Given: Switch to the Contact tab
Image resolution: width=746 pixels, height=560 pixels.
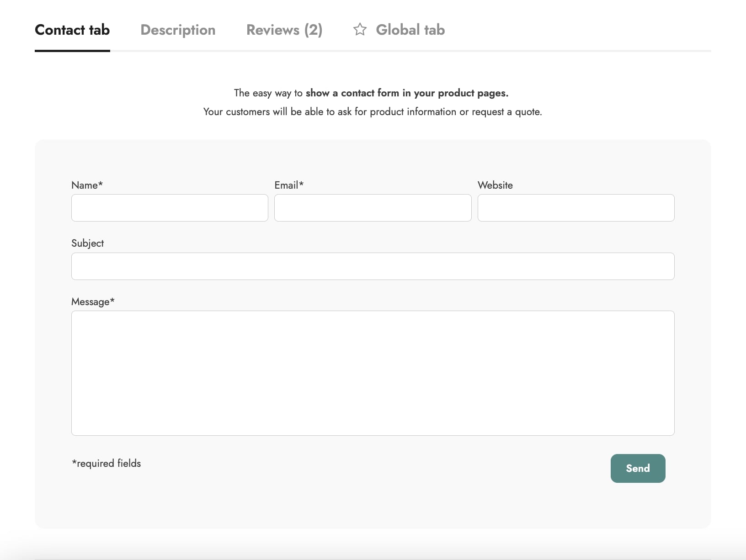Looking at the screenshot, I should pyautogui.click(x=72, y=30).
